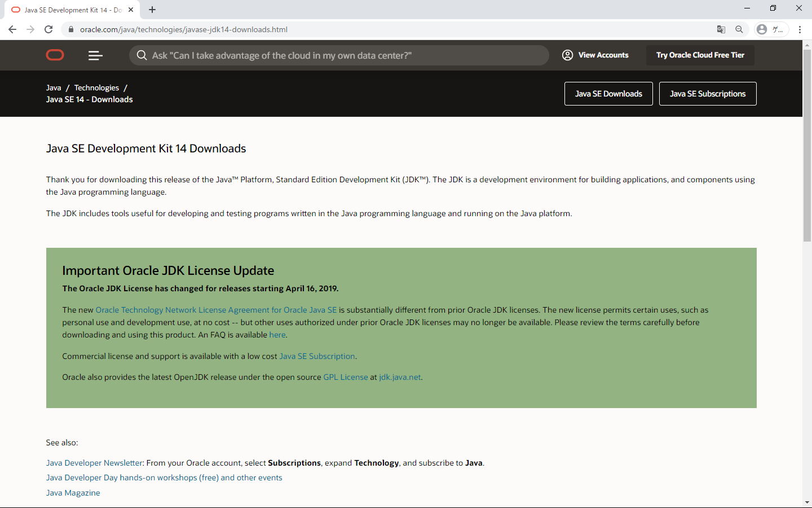This screenshot has height=508, width=812.
Task: Reload the page
Action: (x=48, y=29)
